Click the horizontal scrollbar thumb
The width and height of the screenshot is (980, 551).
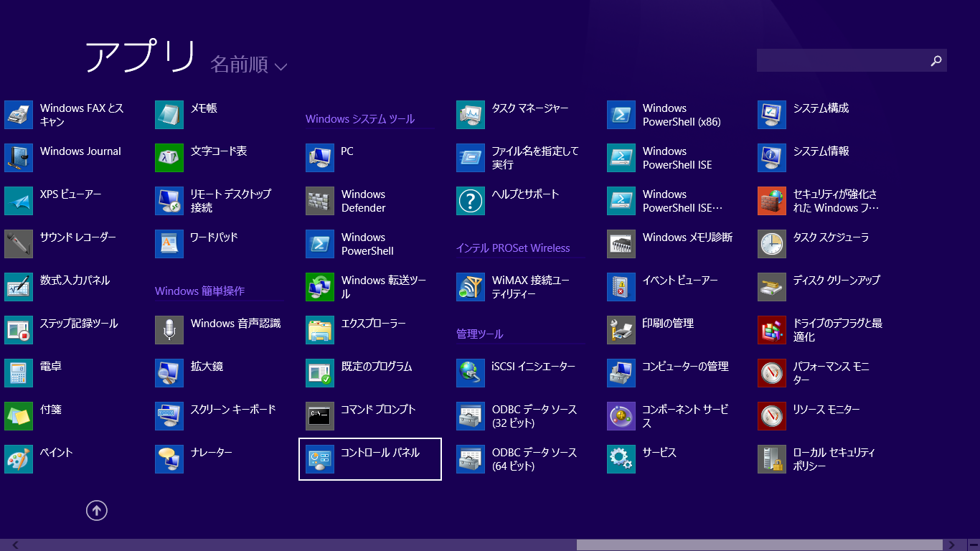coord(759,545)
